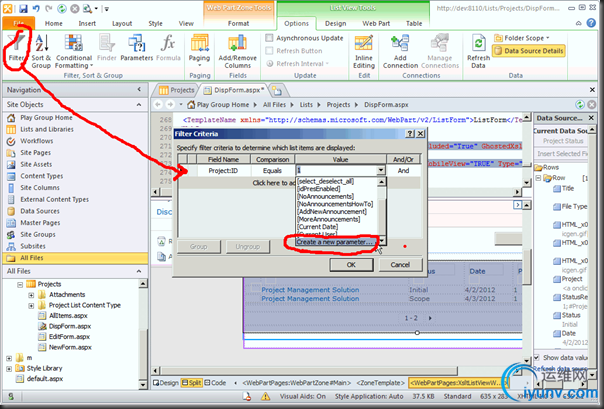Switch to Design view mode
The width and height of the screenshot is (604, 409).
coord(166,383)
